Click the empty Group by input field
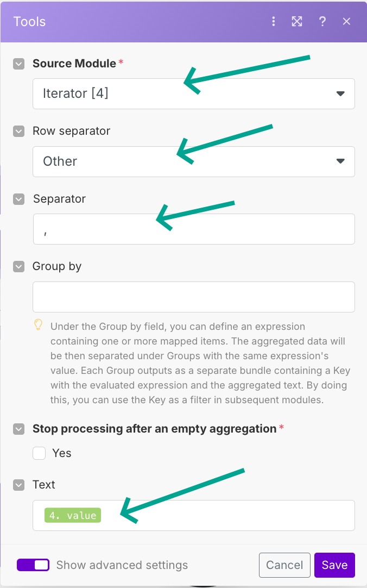This screenshot has height=588, width=367. coord(193,297)
